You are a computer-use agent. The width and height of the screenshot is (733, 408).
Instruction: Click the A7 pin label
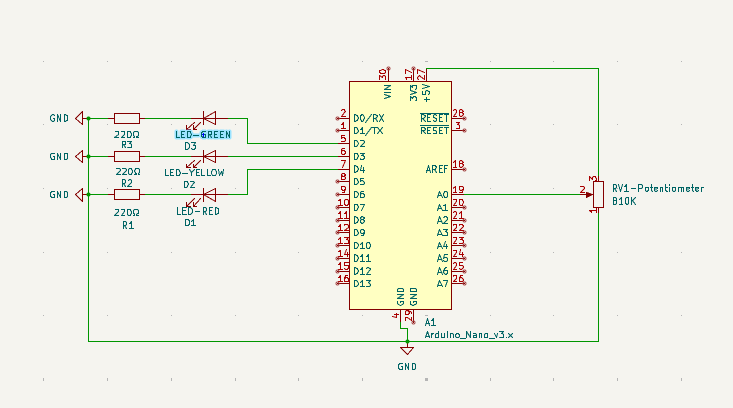[x=443, y=284]
